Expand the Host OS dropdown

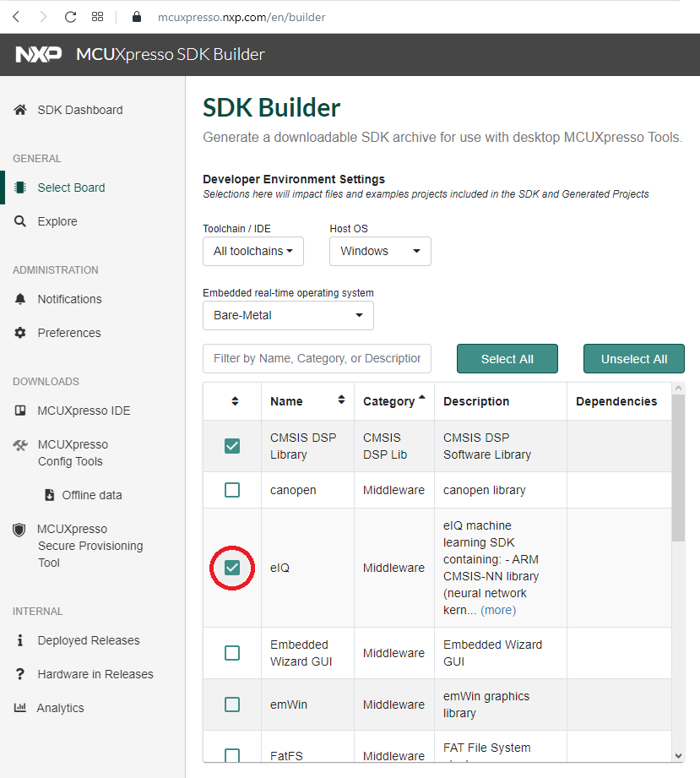pos(380,251)
